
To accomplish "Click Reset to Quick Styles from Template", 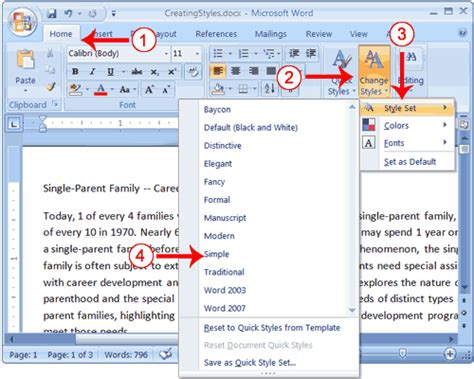I will tap(272, 328).
